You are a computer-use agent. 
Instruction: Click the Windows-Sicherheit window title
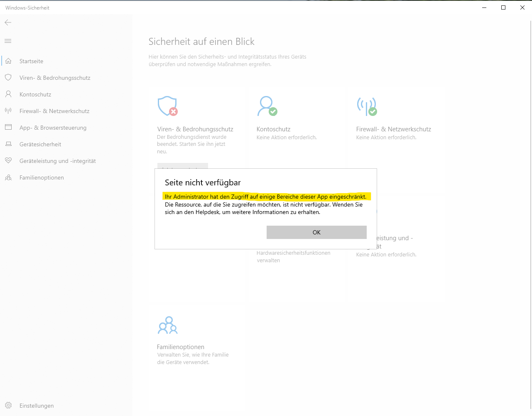click(x=27, y=7)
